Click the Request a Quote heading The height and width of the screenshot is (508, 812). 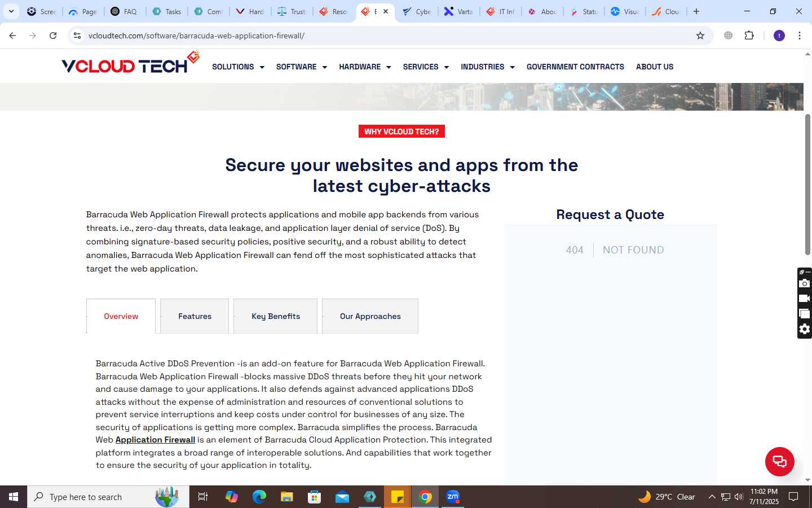[x=610, y=214]
